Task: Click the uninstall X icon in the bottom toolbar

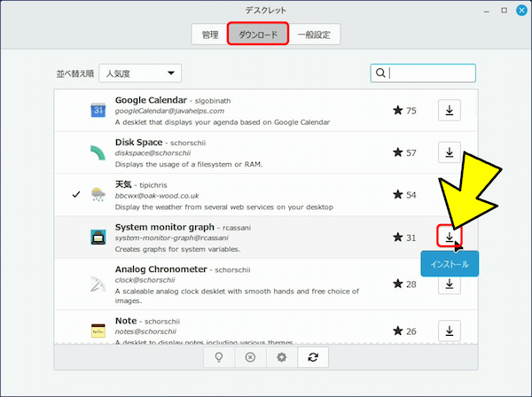Action: pyautogui.click(x=250, y=357)
